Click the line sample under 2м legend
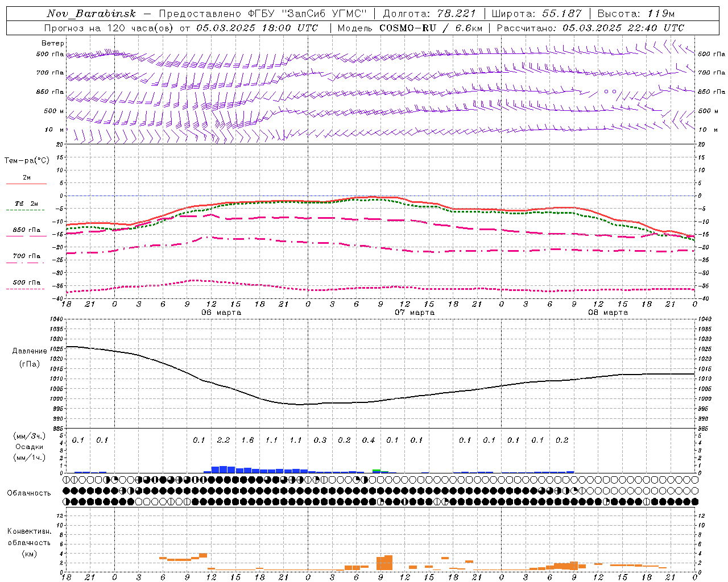728x582 pixels. (27, 184)
